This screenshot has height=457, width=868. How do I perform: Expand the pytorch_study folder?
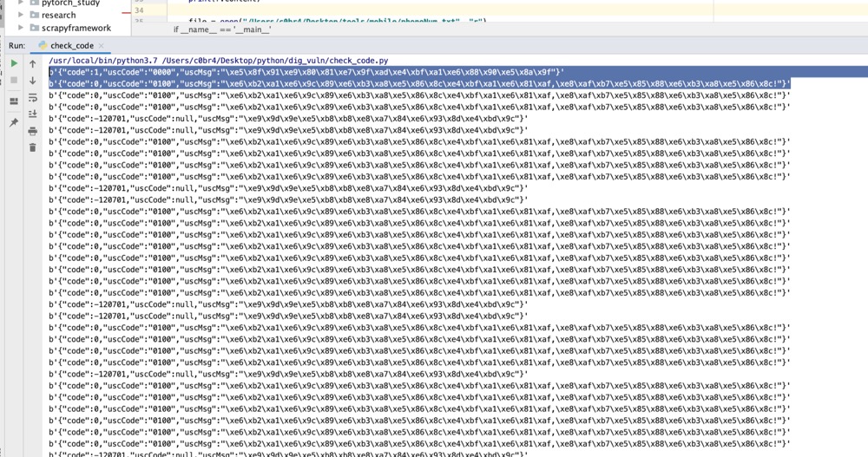[21, 3]
